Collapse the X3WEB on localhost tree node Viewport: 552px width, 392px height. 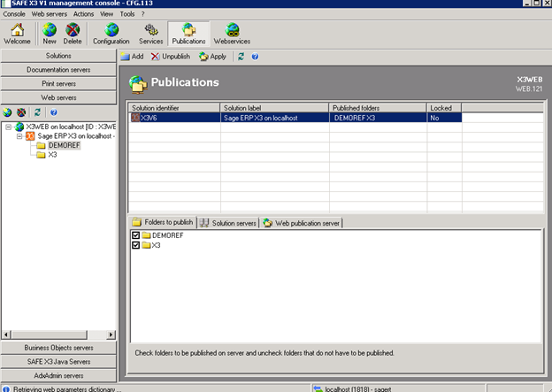pos(8,127)
